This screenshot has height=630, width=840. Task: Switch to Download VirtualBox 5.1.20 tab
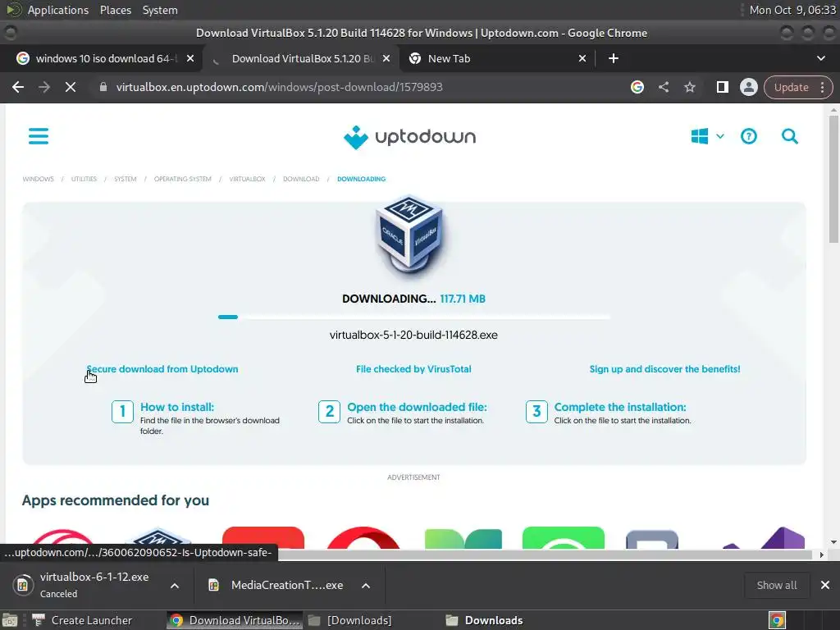300,58
